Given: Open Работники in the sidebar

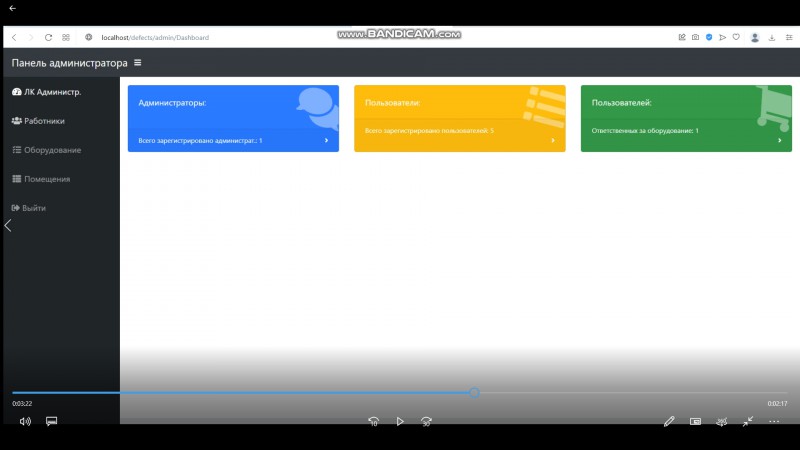Looking at the screenshot, I should 38,121.
